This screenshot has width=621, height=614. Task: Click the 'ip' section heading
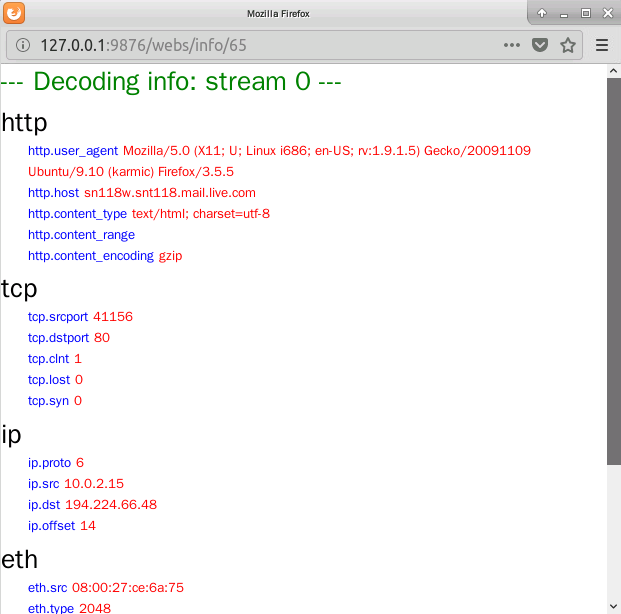click(11, 435)
